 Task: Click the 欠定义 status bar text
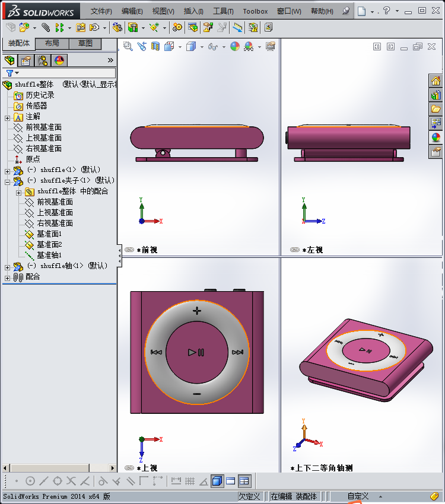click(x=250, y=496)
